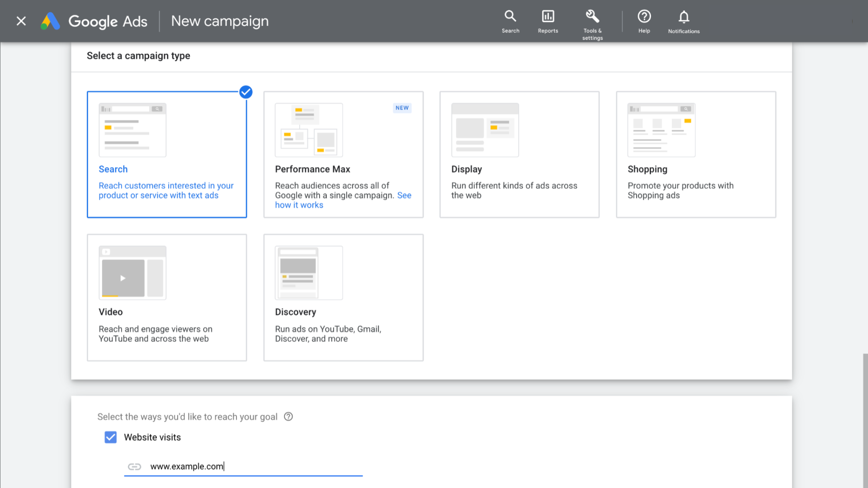The image size is (868, 488).
Task: Click the www.example.com URL input field
Action: [253, 466]
